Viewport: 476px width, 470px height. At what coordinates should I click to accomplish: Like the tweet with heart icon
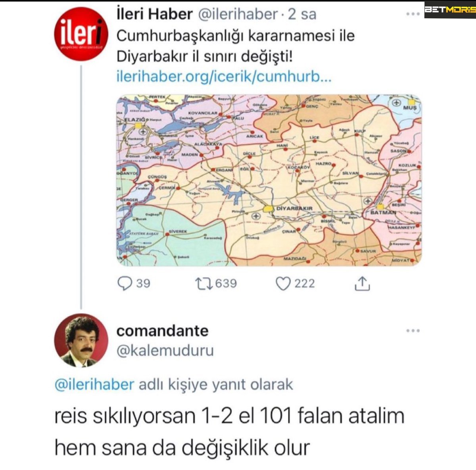283,283
